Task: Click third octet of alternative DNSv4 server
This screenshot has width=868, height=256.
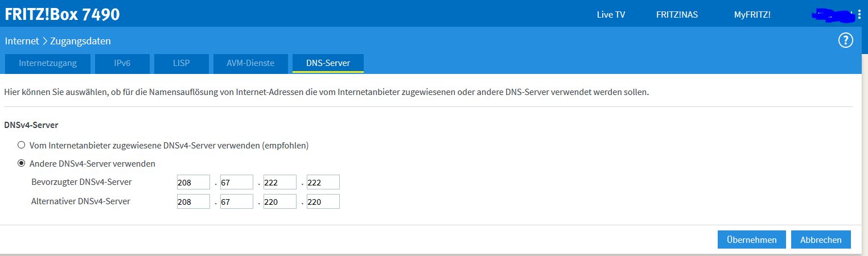Action: click(x=279, y=201)
